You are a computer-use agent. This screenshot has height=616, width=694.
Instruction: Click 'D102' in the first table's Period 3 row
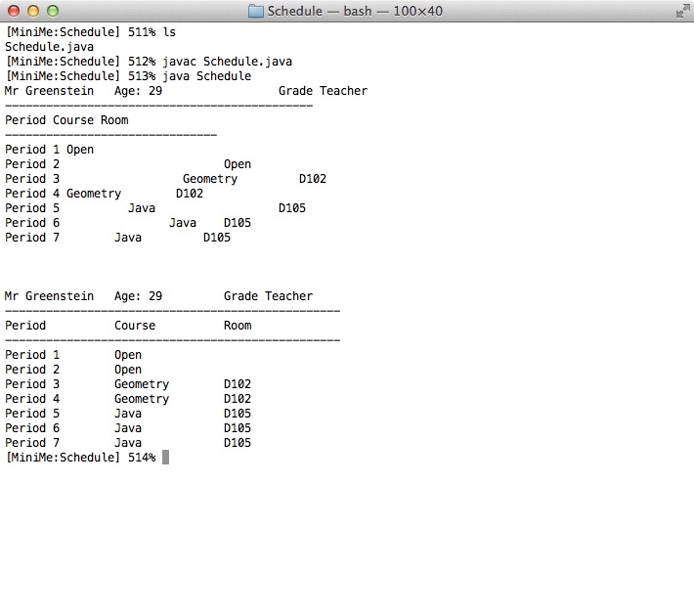(312, 179)
